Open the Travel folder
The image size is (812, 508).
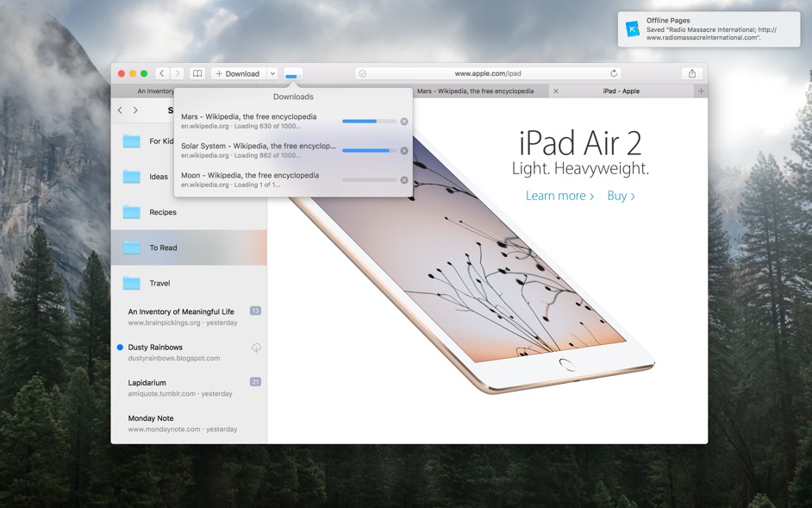[x=189, y=283]
